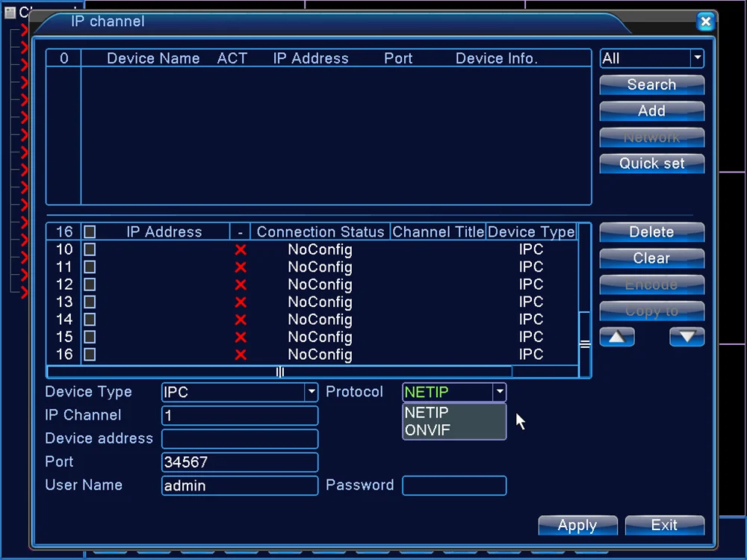Click the Search button
The width and height of the screenshot is (747, 560).
click(651, 85)
